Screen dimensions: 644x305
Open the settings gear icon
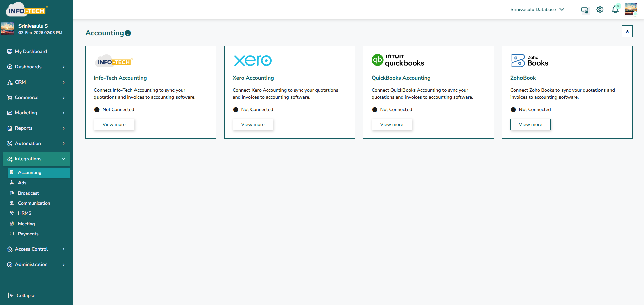click(x=600, y=10)
